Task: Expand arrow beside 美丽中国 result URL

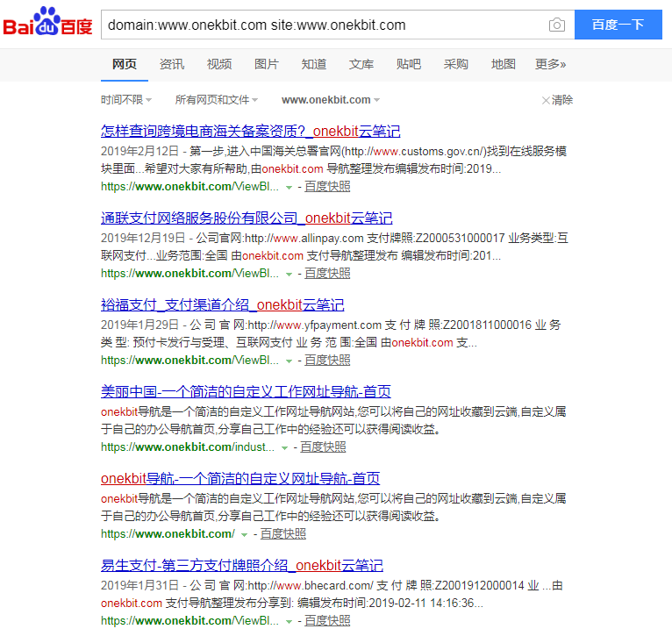Action: click(x=284, y=448)
